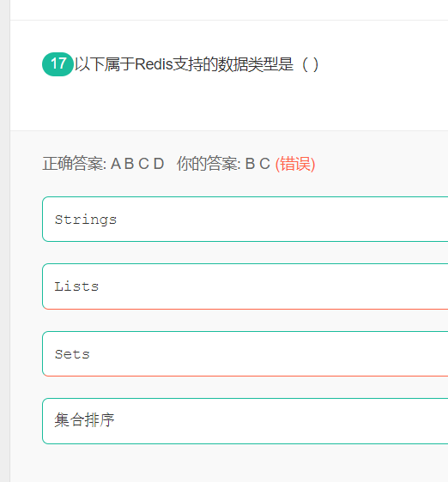Screen dimensions: 448x482
Task: Click the red (错误) result label
Action: coord(295,164)
